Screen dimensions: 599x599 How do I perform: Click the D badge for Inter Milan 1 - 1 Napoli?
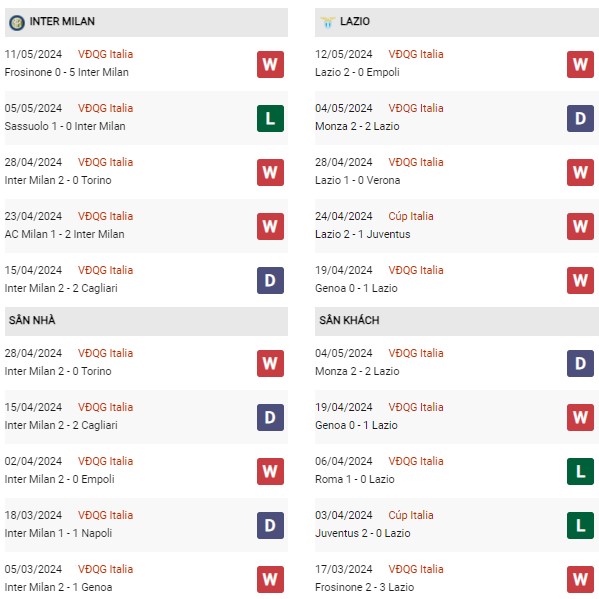(x=270, y=525)
